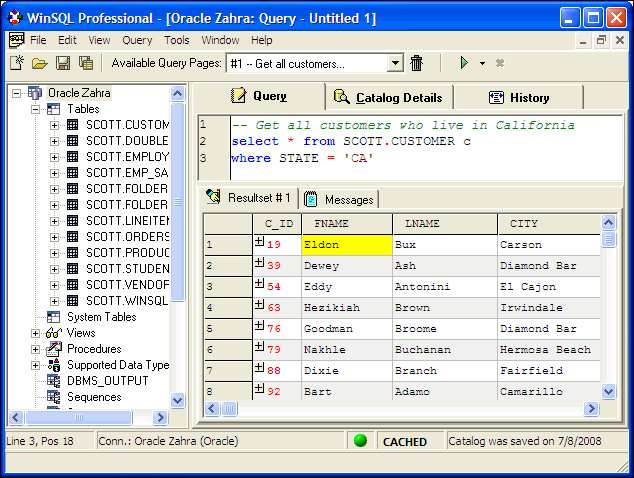Click the SCOTT.PRODUC table icon
This screenshot has width=634, height=478.
click(x=72, y=253)
